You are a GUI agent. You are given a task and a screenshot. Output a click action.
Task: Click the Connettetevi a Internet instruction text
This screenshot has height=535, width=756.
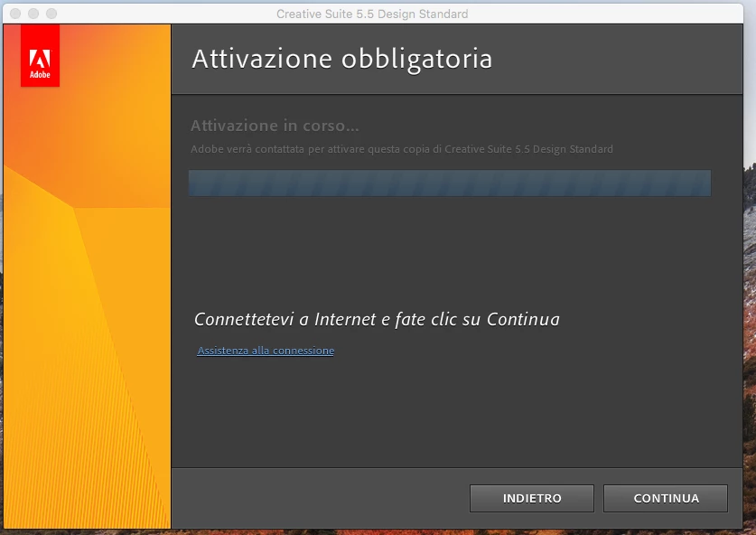coord(377,319)
